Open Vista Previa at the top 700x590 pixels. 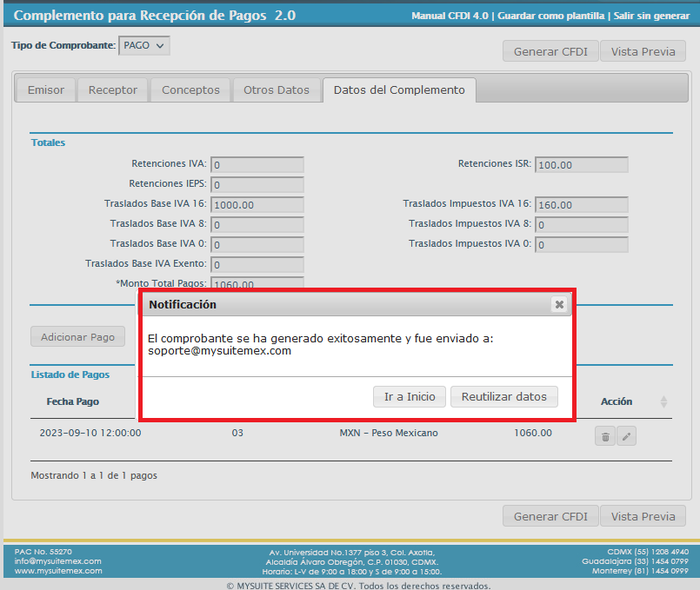643,51
